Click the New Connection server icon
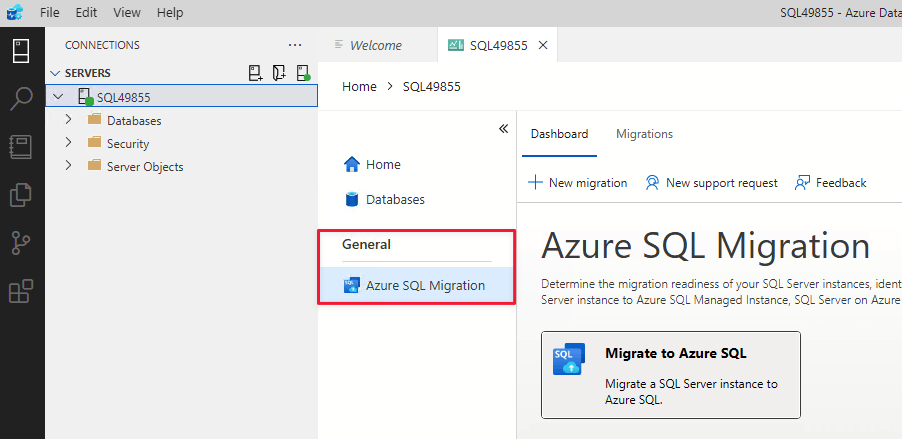Image resolution: width=902 pixels, height=439 pixels. coord(255,73)
